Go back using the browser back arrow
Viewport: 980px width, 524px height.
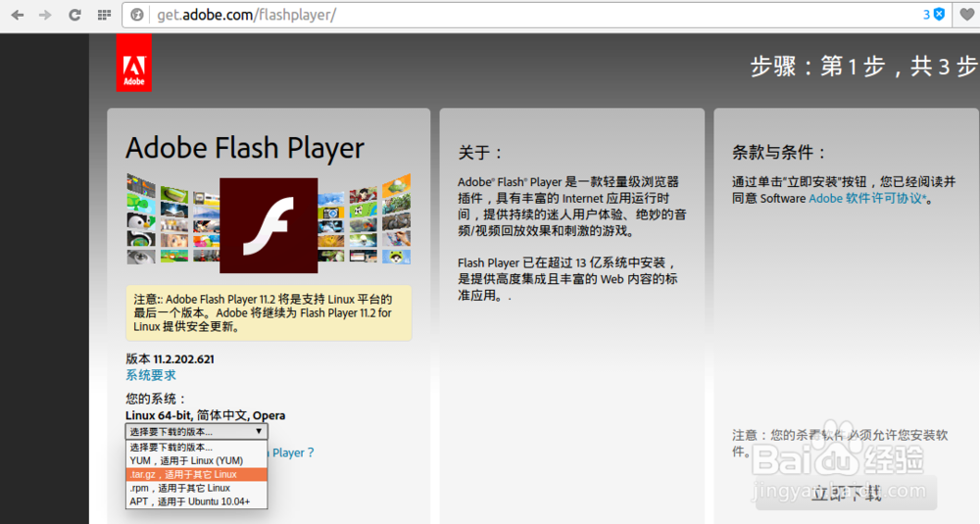point(18,15)
